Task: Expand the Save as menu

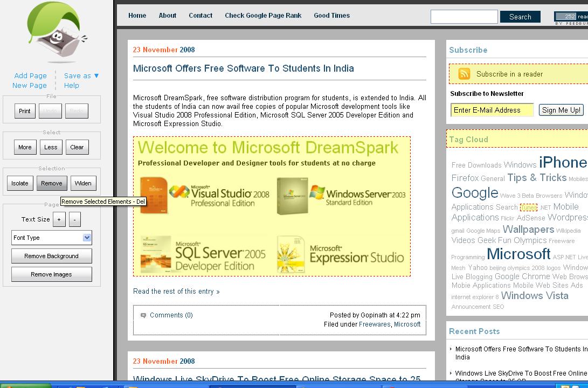Action: [81, 76]
